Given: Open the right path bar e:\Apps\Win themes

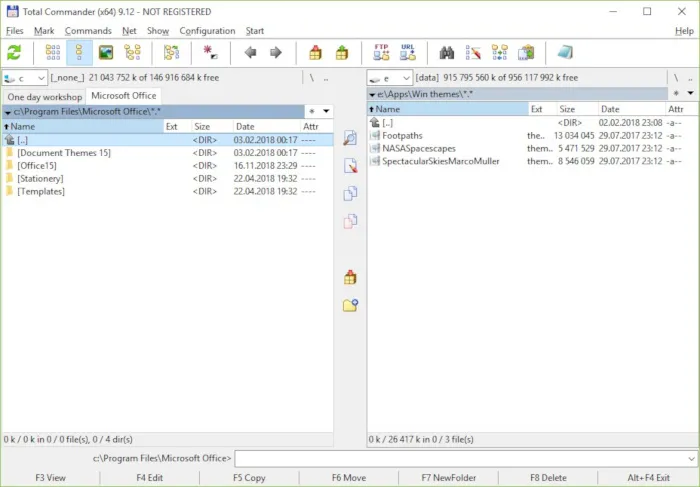Looking at the screenshot, I should [x=517, y=94].
